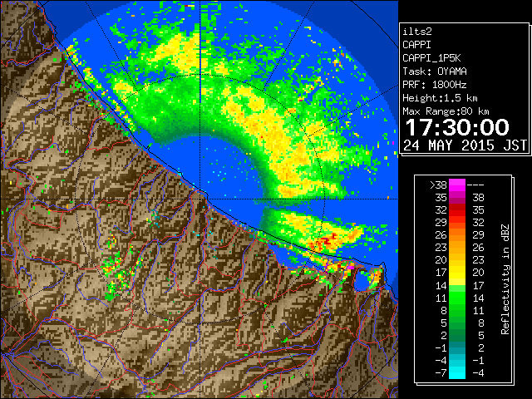Image resolution: width=532 pixels, height=399 pixels.
Task: Click the '24 MAY 2015 JST' date
Action: [465, 145]
